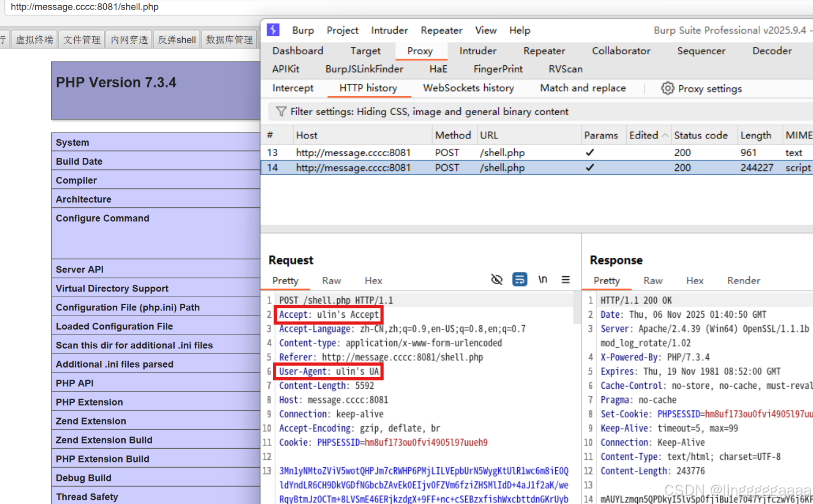813x504 pixels.
Task: Switch response view to Render
Action: 744,280
